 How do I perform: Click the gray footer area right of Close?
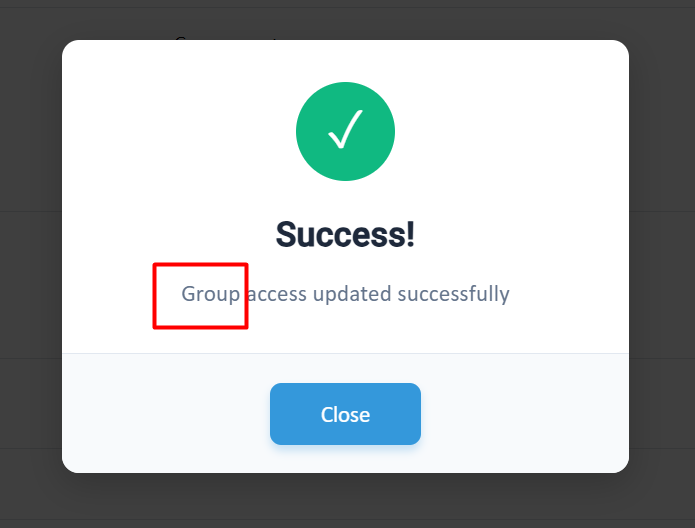(525, 413)
